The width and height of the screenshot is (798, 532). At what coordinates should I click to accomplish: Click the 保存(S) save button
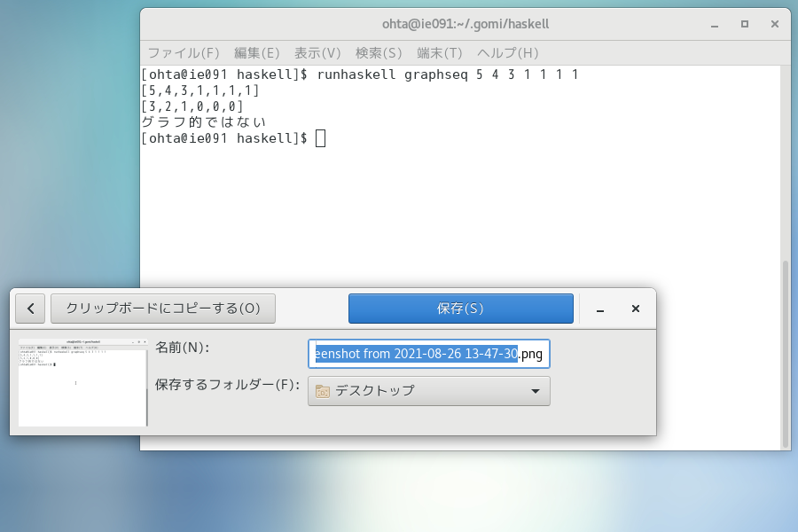(x=460, y=309)
